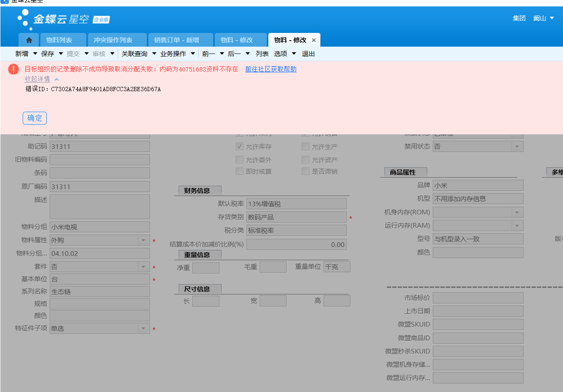Screen dimensions: 563x392
Task: Click the 市场标价 input field
Action: (x=478, y=298)
